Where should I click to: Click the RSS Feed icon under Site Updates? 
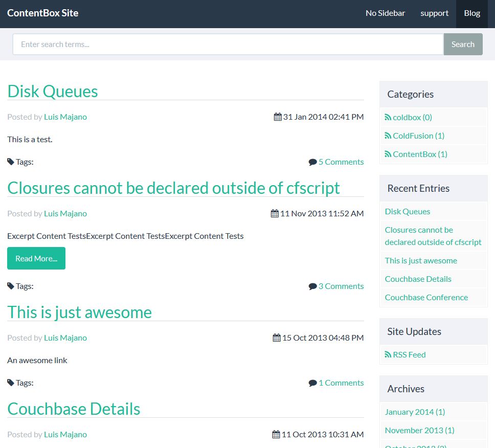(388, 354)
